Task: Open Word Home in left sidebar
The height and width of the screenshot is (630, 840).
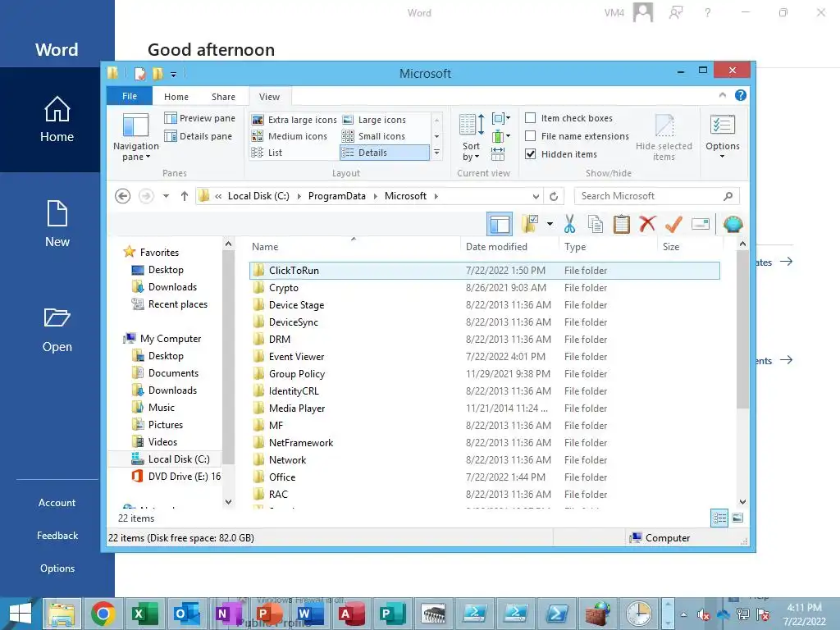Action: coord(57,120)
